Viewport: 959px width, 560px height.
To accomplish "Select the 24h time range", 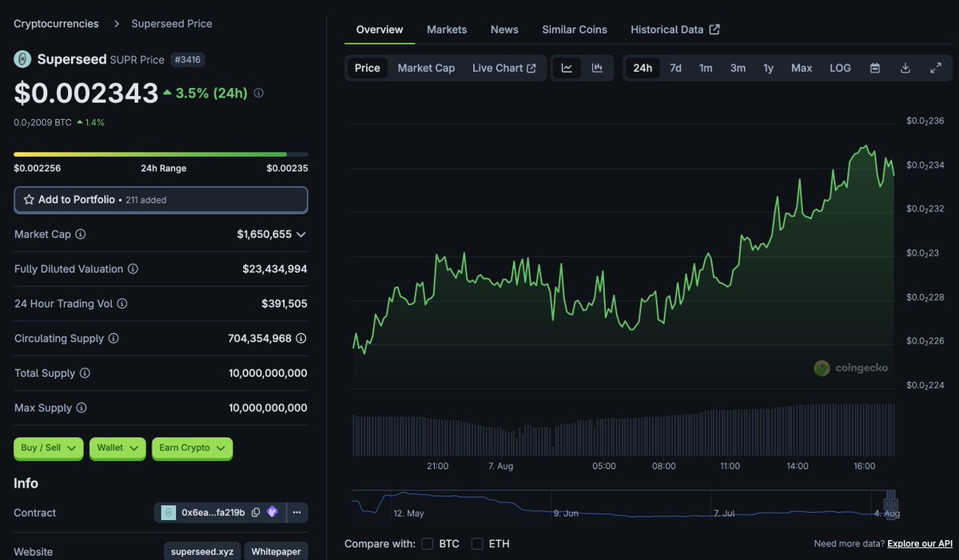I will (x=643, y=68).
